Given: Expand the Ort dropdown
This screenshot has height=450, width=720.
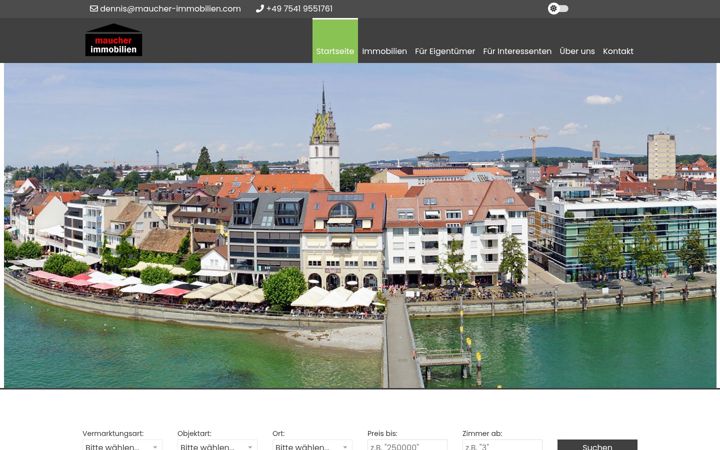Looking at the screenshot, I should pyautogui.click(x=312, y=445).
